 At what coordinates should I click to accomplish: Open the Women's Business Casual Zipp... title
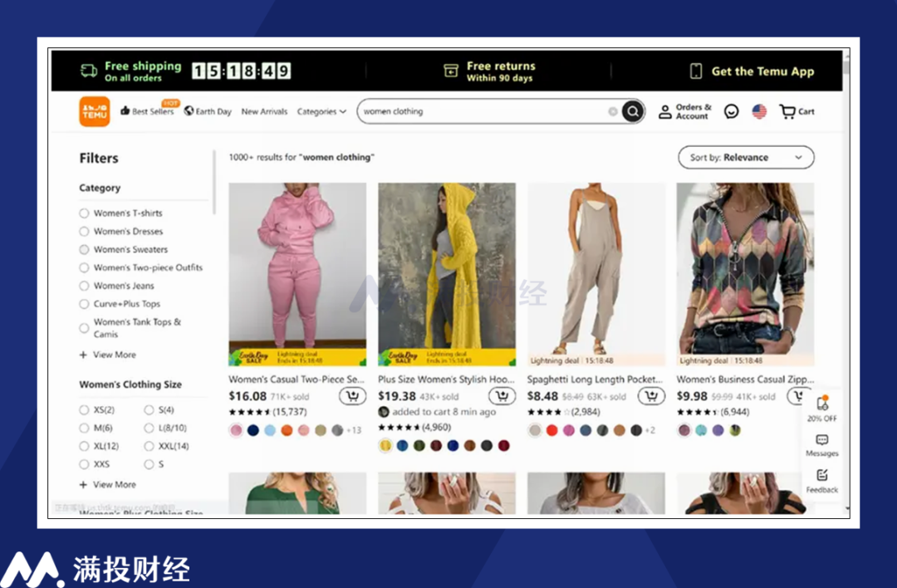(x=745, y=380)
